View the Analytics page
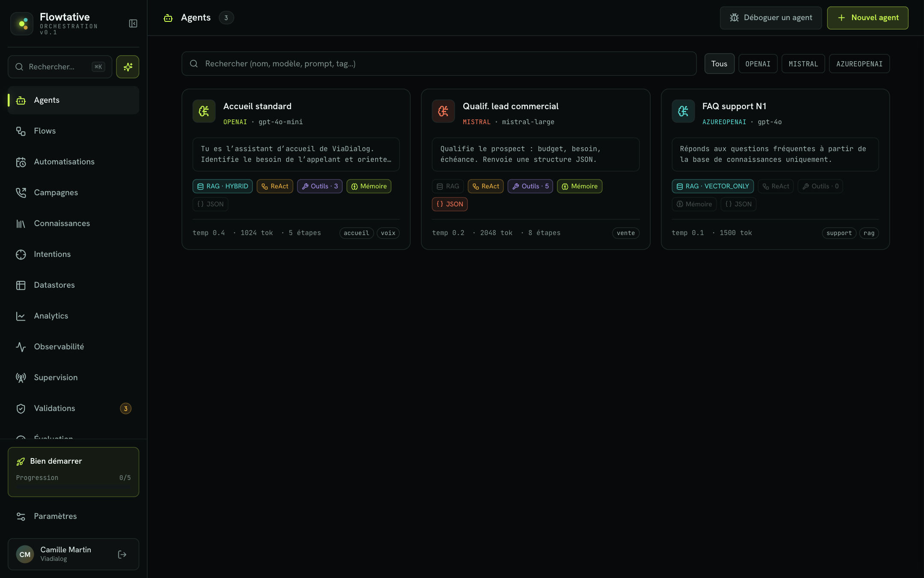 (73, 316)
